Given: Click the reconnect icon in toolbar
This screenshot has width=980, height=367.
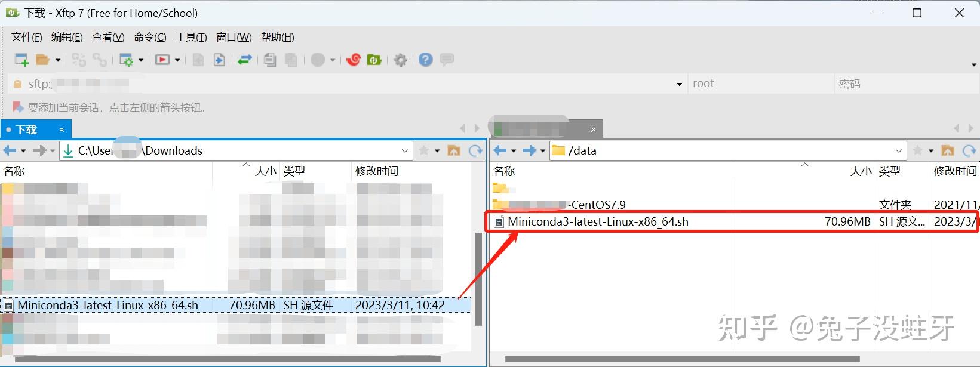Looking at the screenshot, I should 79,60.
